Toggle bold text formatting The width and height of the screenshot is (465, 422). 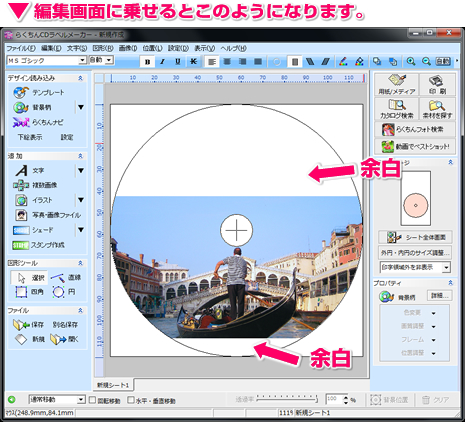click(148, 62)
